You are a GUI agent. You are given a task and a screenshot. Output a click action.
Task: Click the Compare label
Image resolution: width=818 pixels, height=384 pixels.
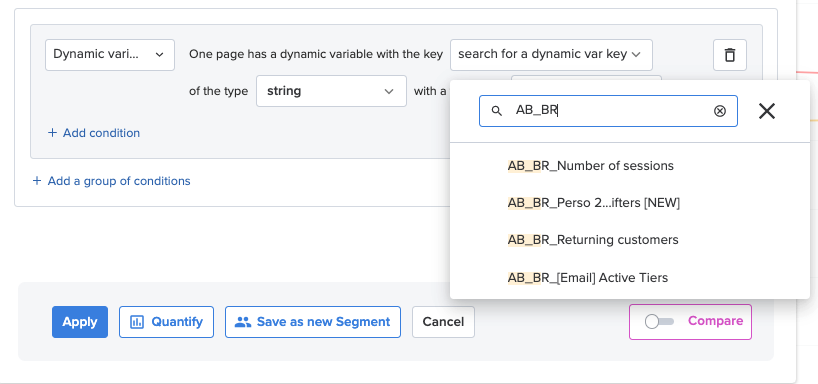click(715, 321)
